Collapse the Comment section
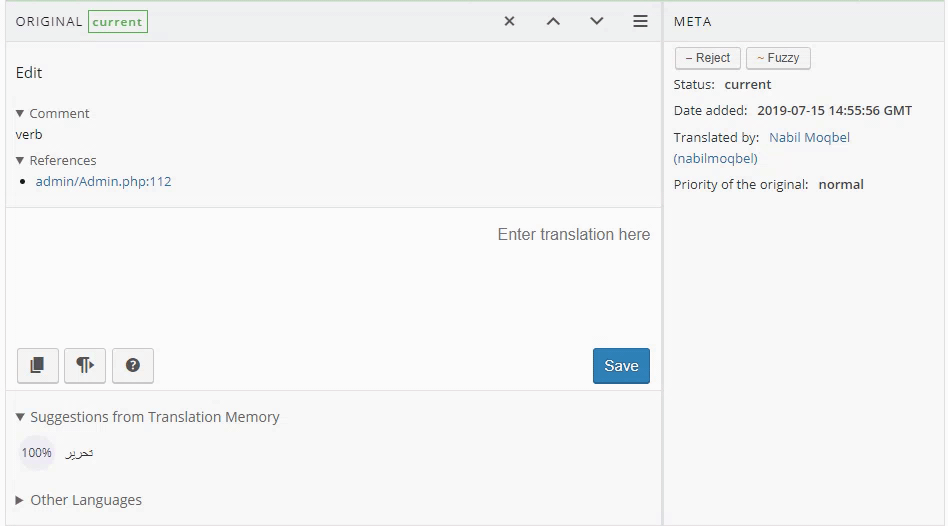 (53, 113)
